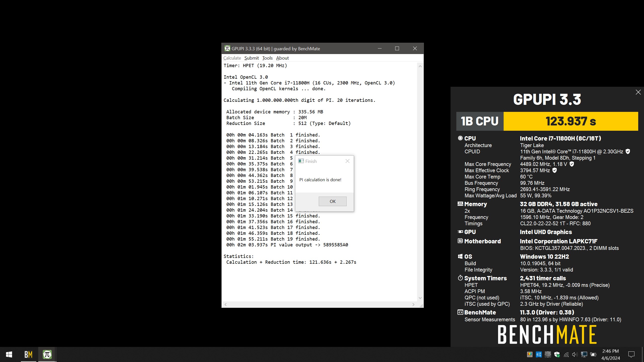Open the Action Center notifications icon
This screenshot has width=644, height=362.
point(631,354)
